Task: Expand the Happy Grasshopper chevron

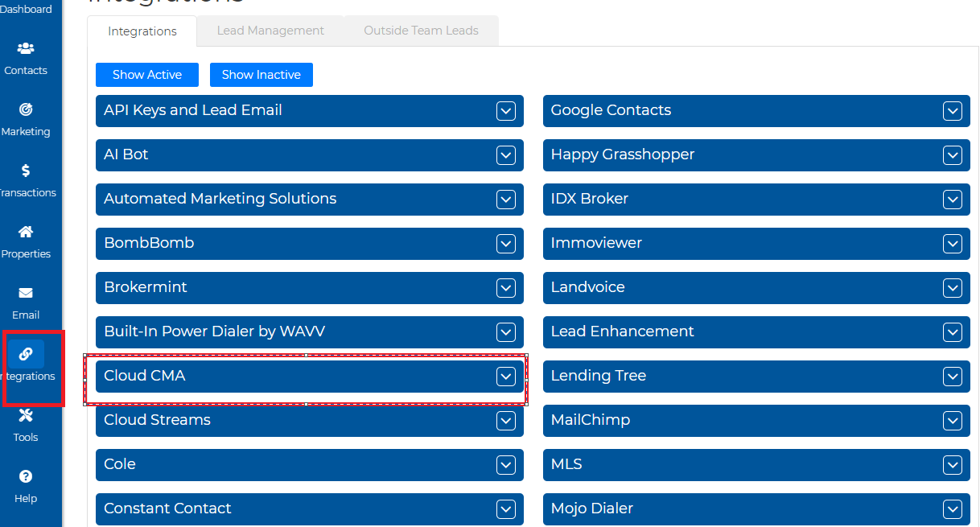Action: click(953, 155)
